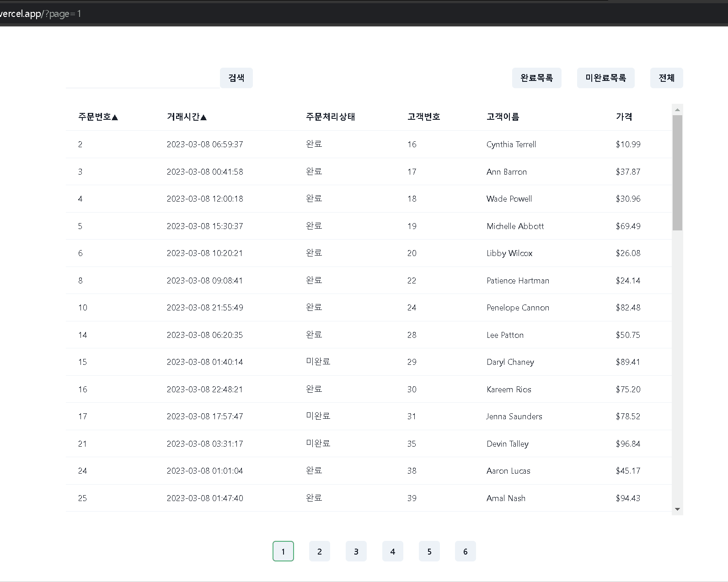Click price $82.48
The height and width of the screenshot is (582, 728).
[x=628, y=308]
